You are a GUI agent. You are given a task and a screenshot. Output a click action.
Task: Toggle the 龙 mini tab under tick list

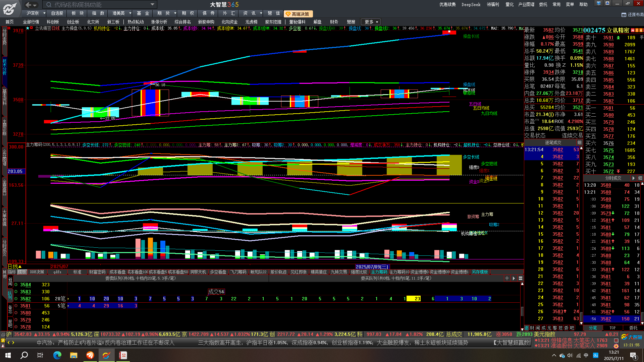tap(549, 328)
